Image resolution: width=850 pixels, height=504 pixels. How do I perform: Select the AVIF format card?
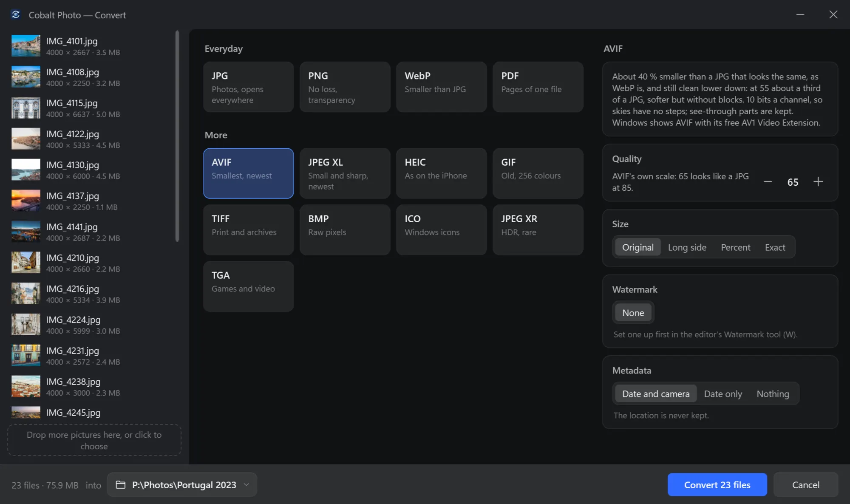(x=249, y=173)
